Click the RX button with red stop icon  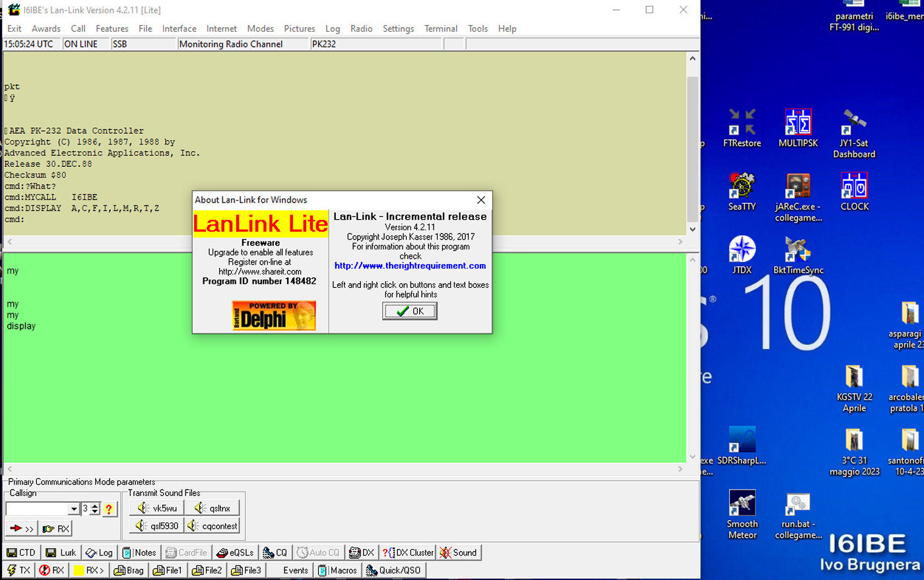coord(51,570)
